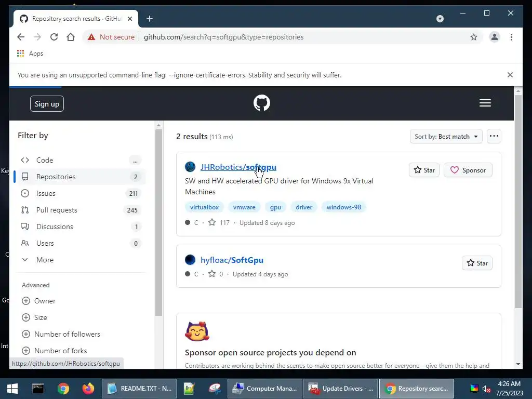Click the muted volume tray icon
The image size is (532, 399).
486,389
